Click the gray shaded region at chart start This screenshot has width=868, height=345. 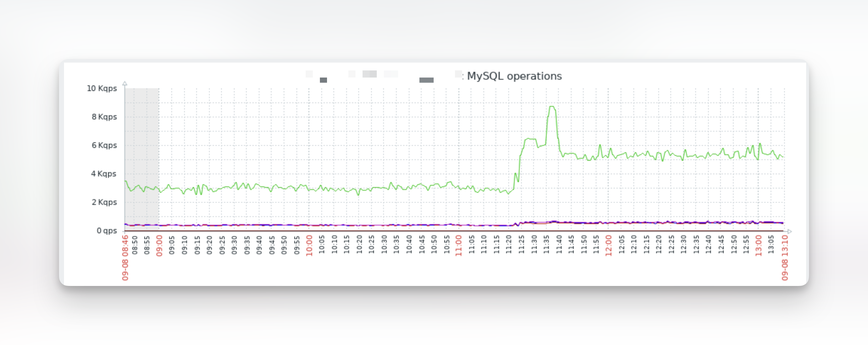point(142,156)
